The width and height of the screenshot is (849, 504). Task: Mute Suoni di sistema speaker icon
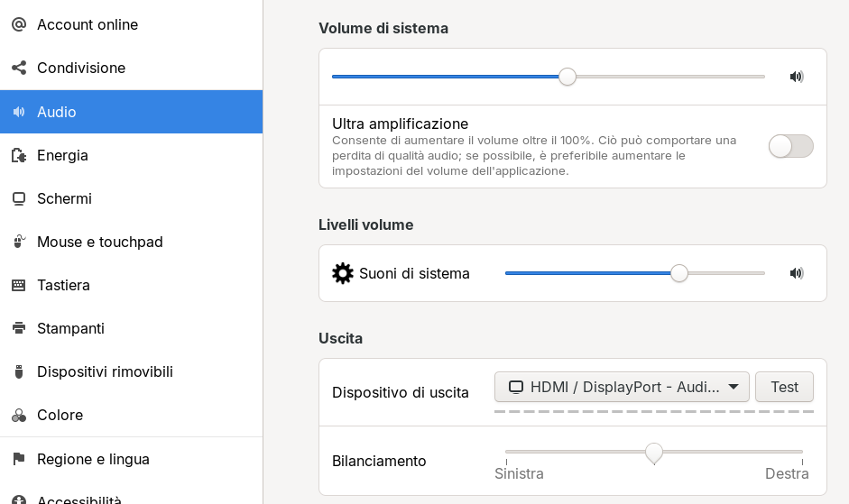tap(797, 273)
